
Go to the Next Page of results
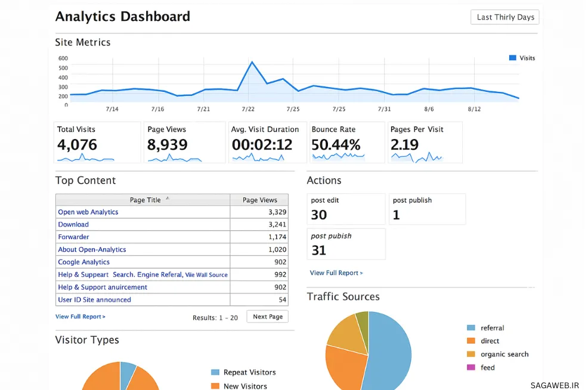tap(268, 317)
